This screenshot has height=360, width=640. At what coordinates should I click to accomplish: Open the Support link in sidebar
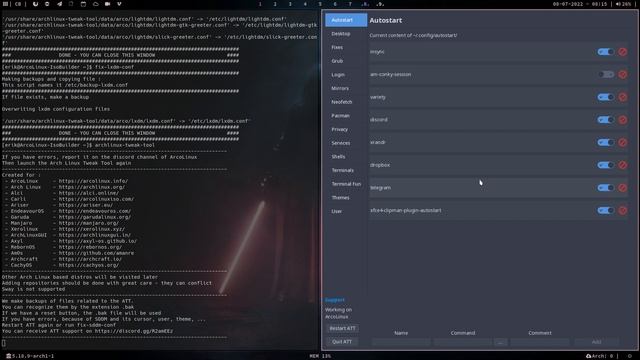point(335,300)
